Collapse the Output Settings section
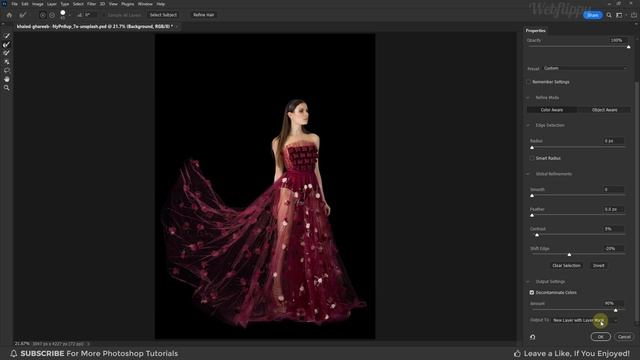Screen dimensions: 640x360 528,282
